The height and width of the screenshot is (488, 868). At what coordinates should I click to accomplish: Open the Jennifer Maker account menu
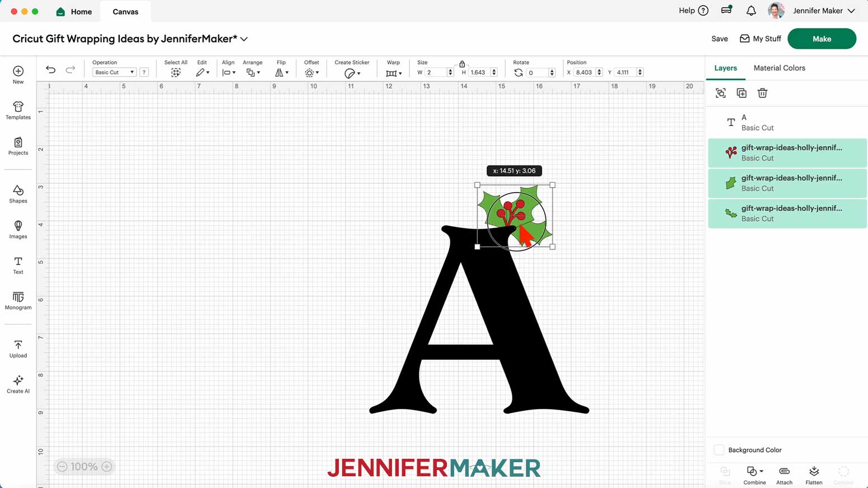824,11
